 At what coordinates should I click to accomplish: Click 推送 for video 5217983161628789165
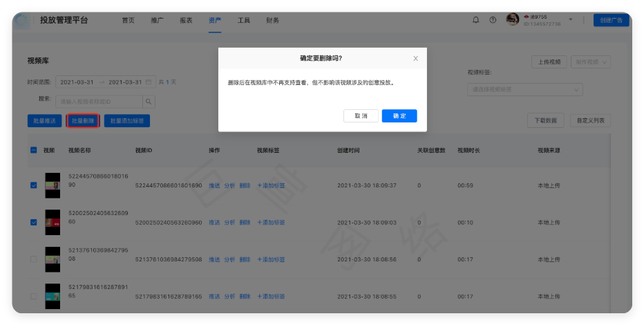pos(214,297)
